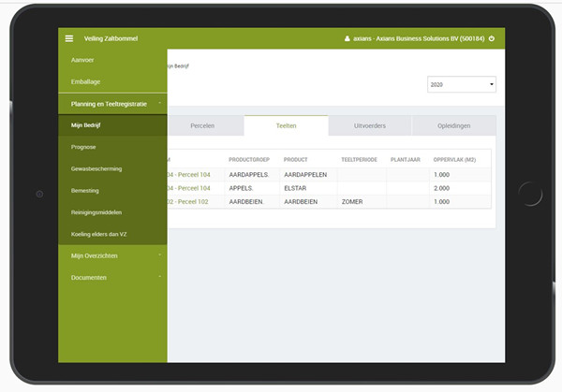Open the 2020 year dropdown

click(x=461, y=85)
